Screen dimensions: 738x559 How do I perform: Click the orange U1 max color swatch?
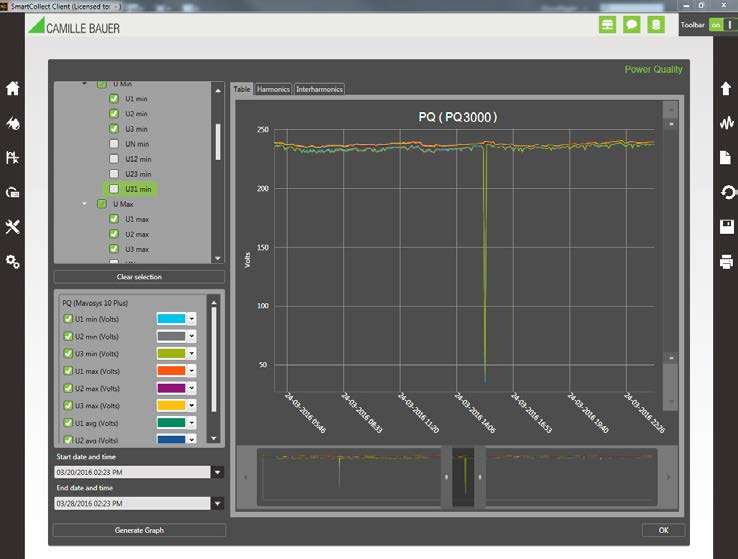[x=171, y=371]
